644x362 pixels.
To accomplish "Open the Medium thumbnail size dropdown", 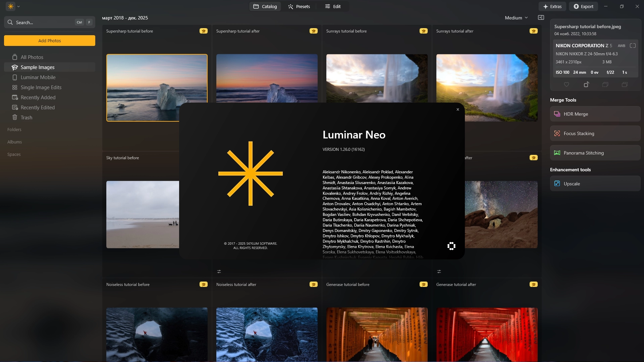I will [516, 18].
